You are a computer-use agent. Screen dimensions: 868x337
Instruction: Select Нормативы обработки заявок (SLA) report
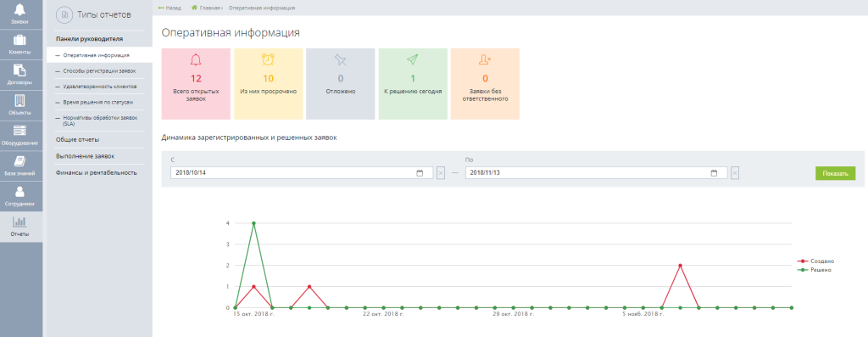click(100, 121)
